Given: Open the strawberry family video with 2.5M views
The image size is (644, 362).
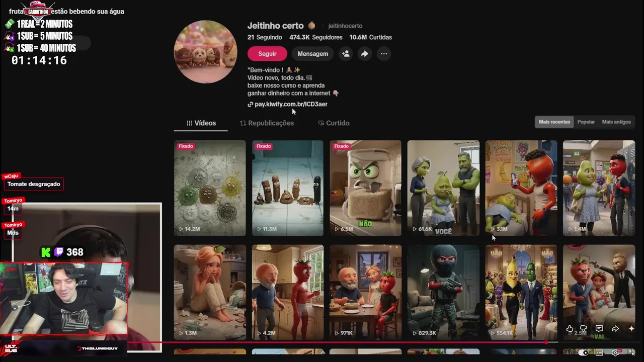Looking at the screenshot, I should 599,293.
